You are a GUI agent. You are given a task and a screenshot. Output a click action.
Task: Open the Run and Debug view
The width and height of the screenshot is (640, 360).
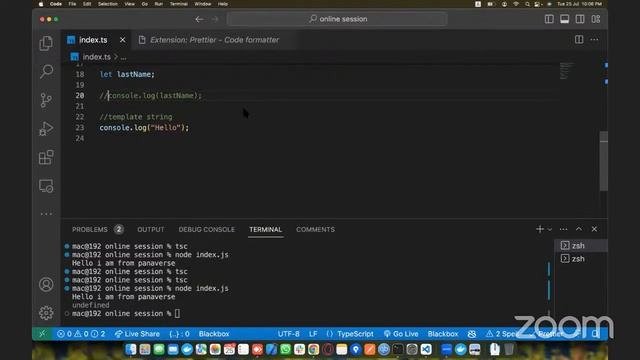[46, 129]
